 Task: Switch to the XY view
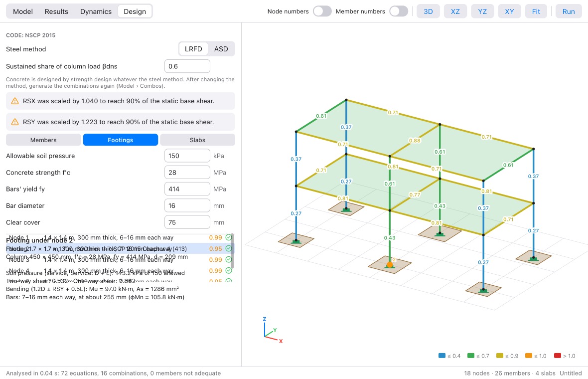click(x=509, y=11)
